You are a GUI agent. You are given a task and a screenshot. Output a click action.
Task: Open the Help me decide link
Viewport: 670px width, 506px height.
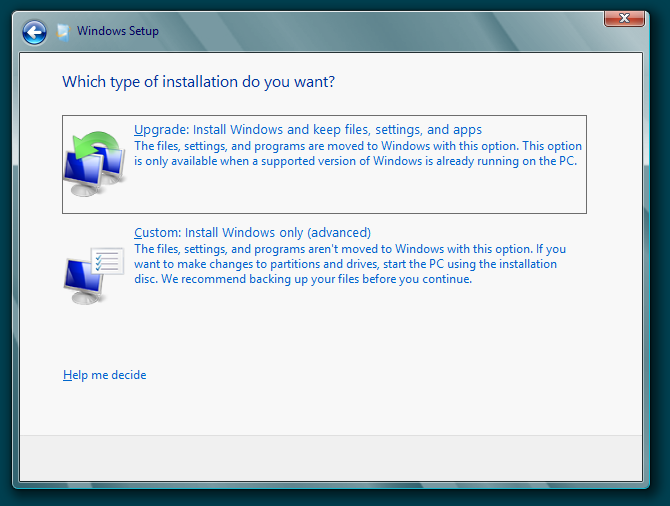(x=105, y=375)
